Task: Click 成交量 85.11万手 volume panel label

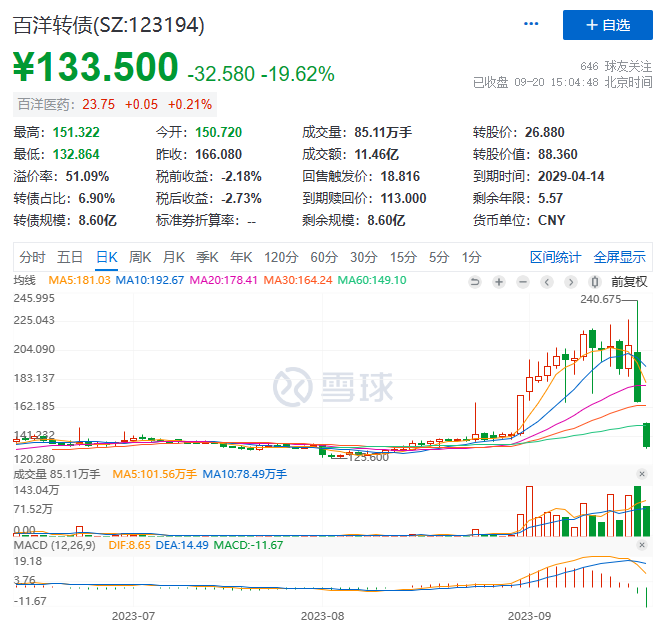Action: 57,474
